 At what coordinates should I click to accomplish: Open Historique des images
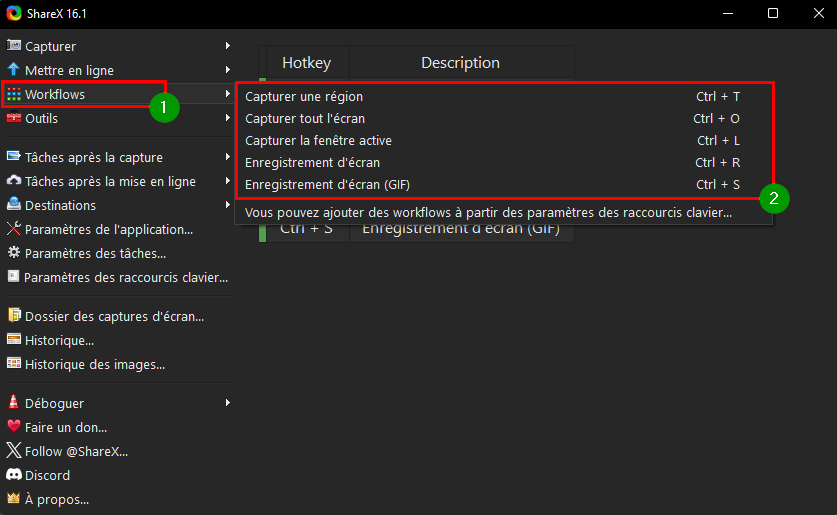point(118,364)
